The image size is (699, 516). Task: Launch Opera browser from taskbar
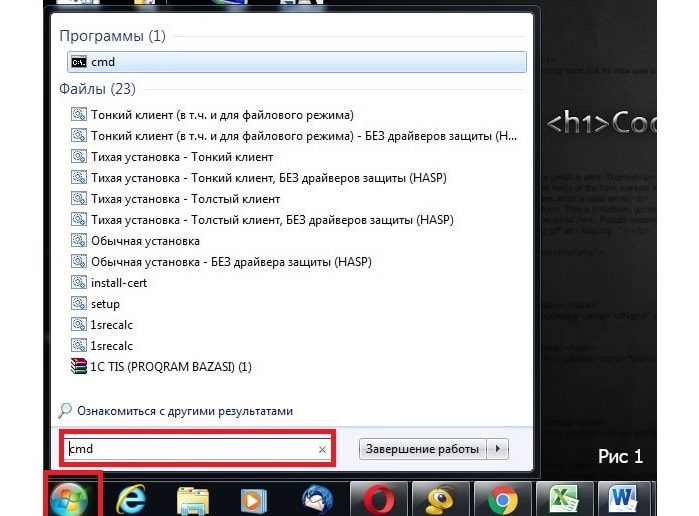click(x=379, y=500)
